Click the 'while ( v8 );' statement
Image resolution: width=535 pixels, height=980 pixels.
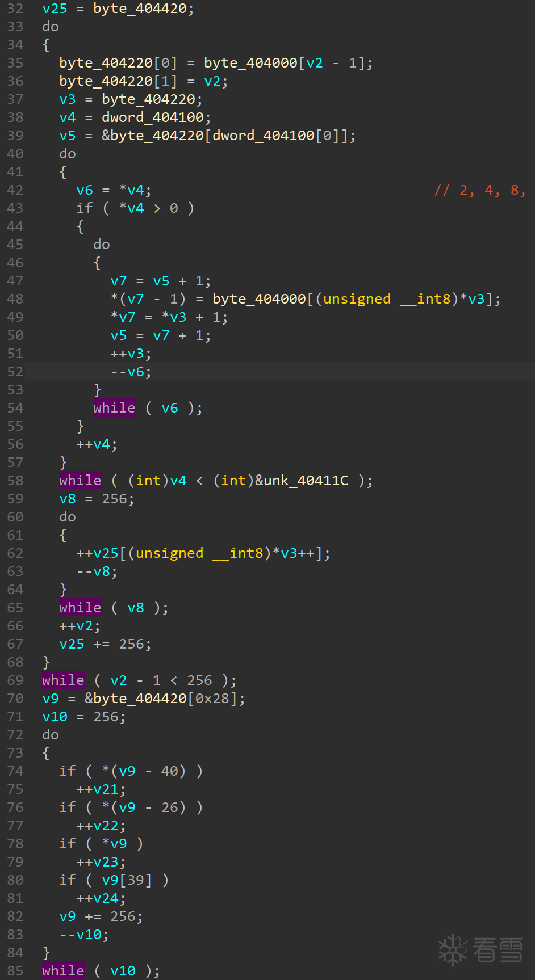coord(114,608)
